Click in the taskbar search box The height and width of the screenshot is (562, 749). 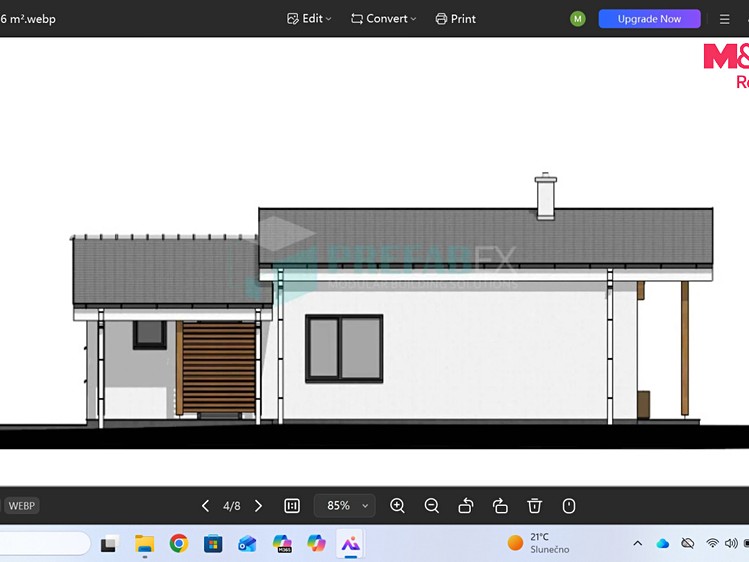44,543
